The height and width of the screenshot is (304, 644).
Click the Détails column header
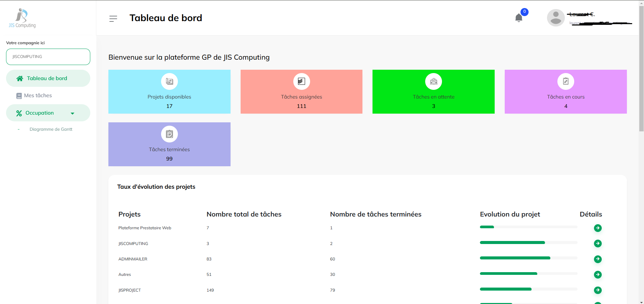pos(591,215)
